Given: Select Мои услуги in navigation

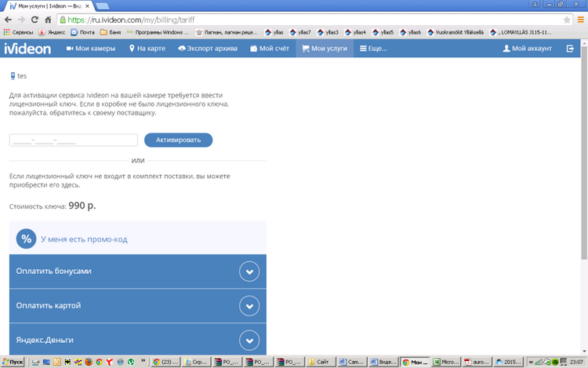Looking at the screenshot, I should coord(325,49).
